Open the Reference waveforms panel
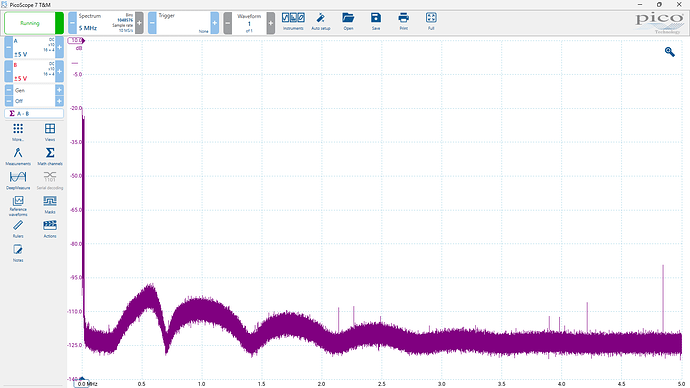The height and width of the screenshot is (388, 690). point(18,206)
